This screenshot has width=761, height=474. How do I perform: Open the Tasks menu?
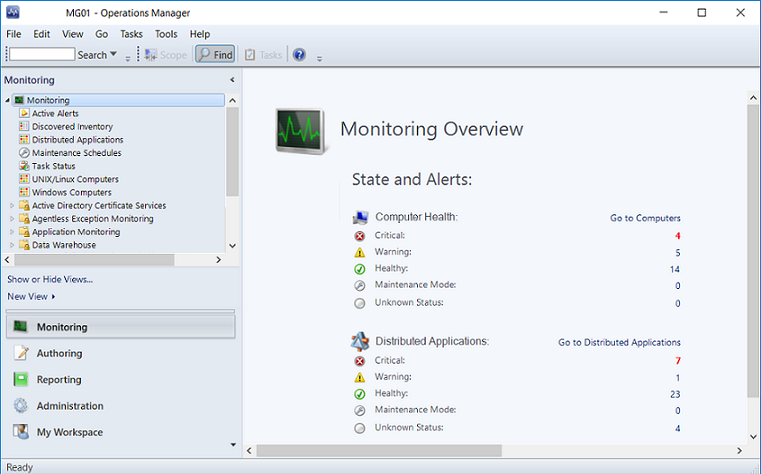click(x=131, y=34)
